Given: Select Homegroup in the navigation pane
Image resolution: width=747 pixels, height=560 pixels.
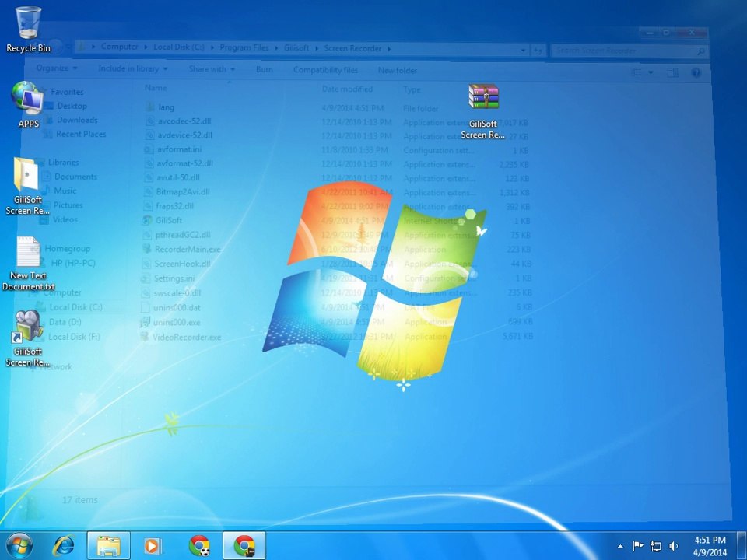Looking at the screenshot, I should click(67, 249).
